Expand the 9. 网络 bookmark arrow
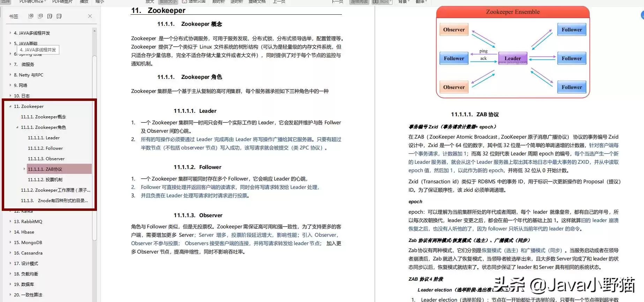 pos(10,85)
